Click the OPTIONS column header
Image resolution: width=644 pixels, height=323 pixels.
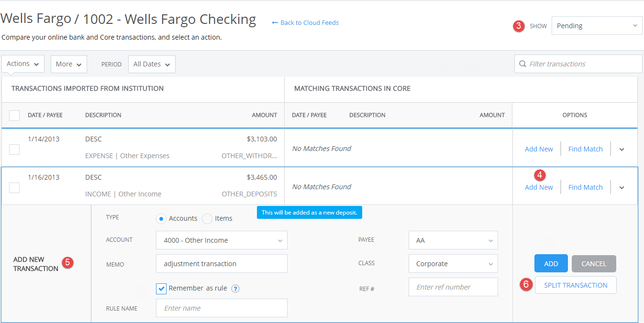pos(575,115)
